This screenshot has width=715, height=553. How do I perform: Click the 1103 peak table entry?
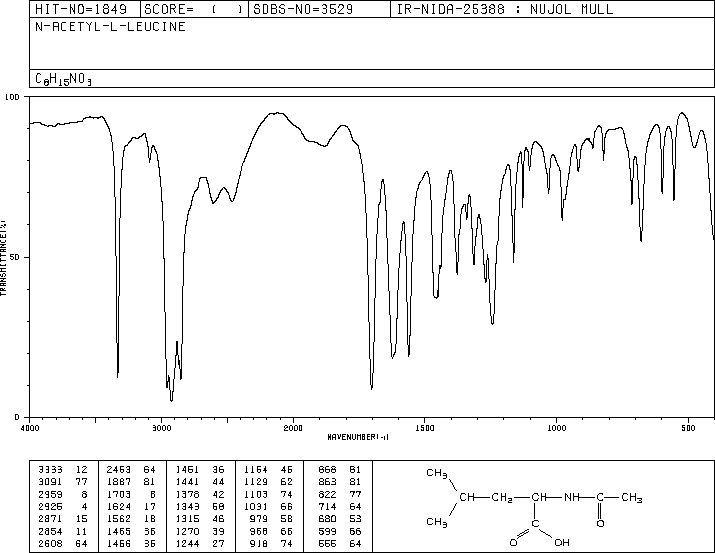[x=256, y=494]
